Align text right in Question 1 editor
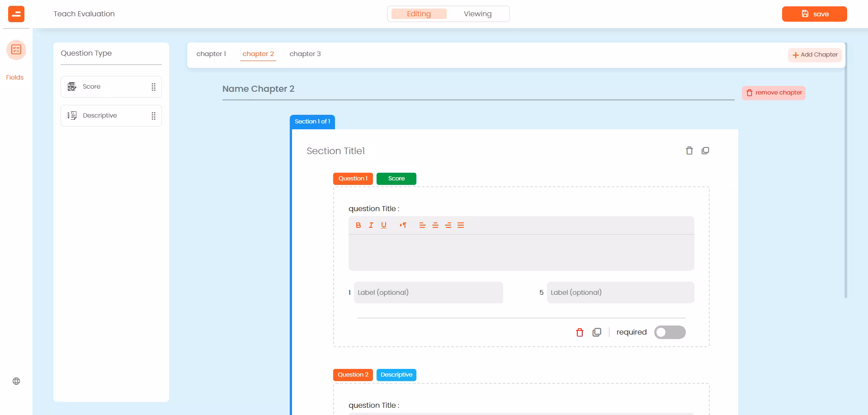The image size is (868, 415). tap(448, 225)
